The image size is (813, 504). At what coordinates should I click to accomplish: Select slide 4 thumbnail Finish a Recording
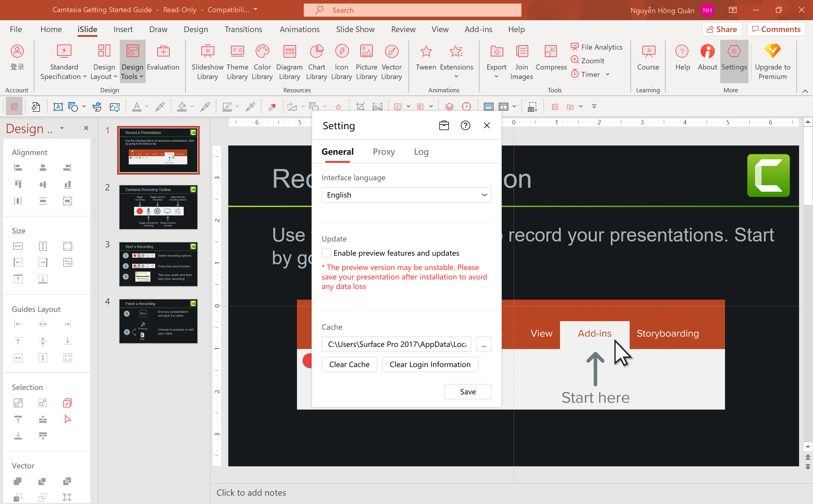click(x=158, y=321)
